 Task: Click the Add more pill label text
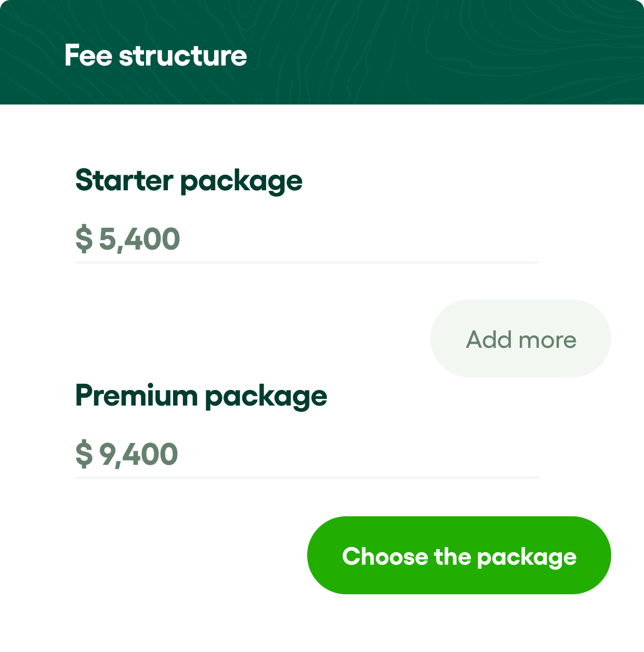coord(520,340)
